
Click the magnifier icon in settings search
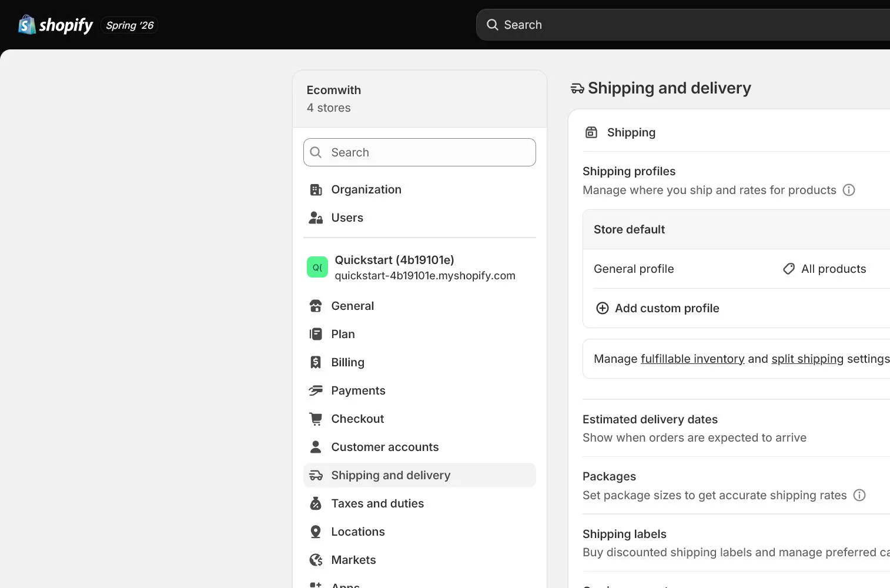click(x=316, y=152)
